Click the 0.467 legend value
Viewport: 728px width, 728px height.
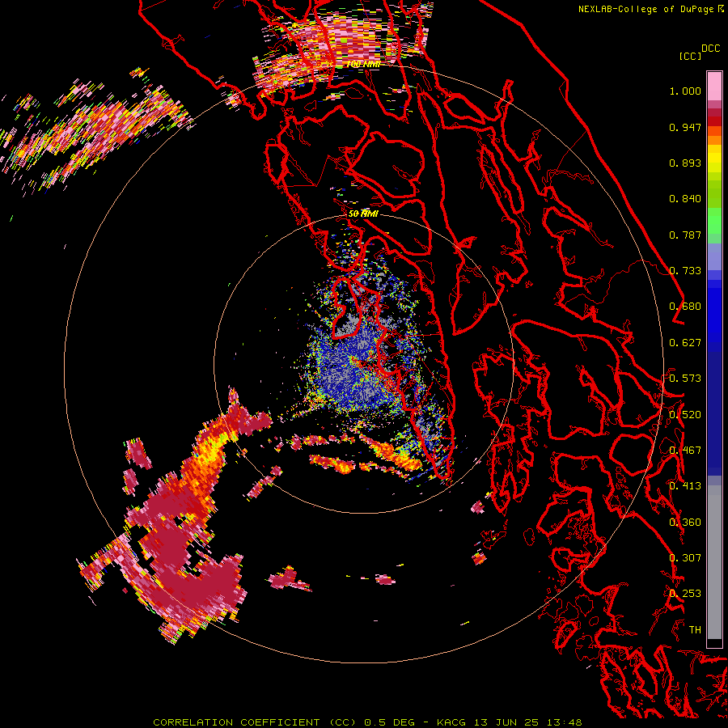pos(685,451)
